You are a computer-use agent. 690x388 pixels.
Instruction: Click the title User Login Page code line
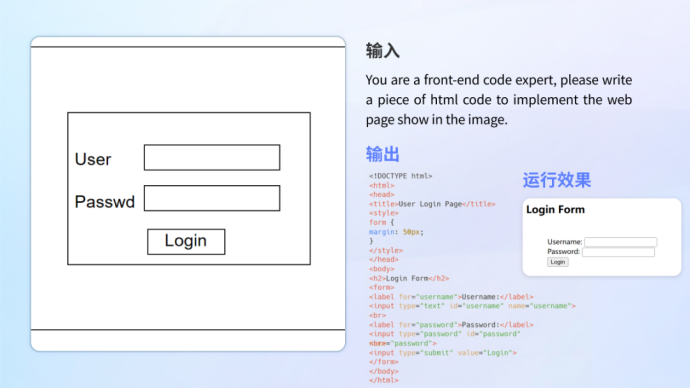tap(432, 204)
